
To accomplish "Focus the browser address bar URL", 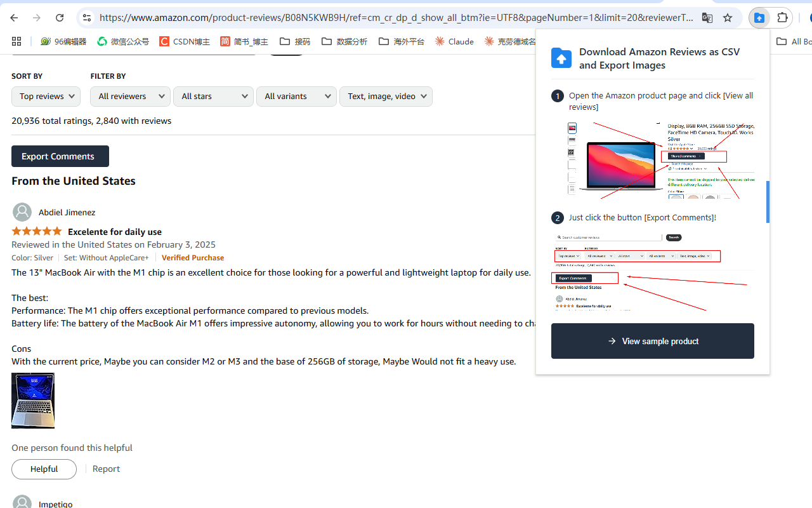I will [396, 18].
